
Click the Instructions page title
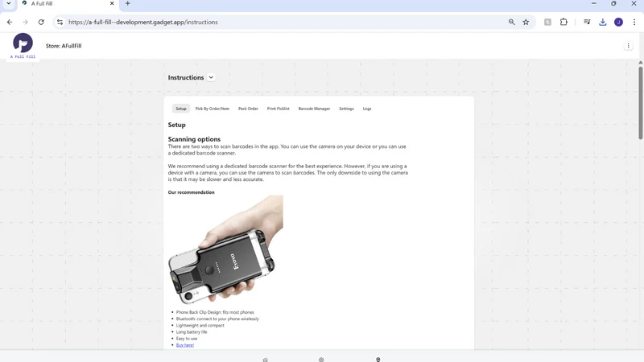(186, 77)
